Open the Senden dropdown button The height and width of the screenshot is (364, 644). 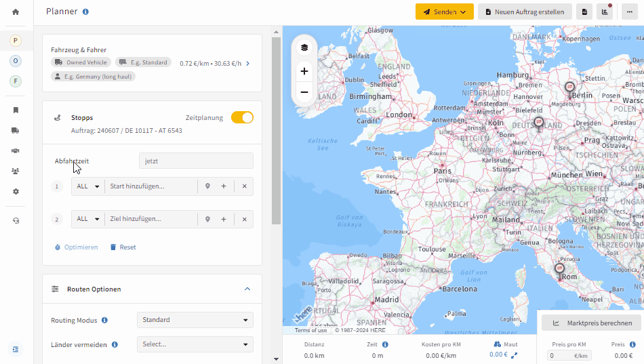[x=445, y=12]
